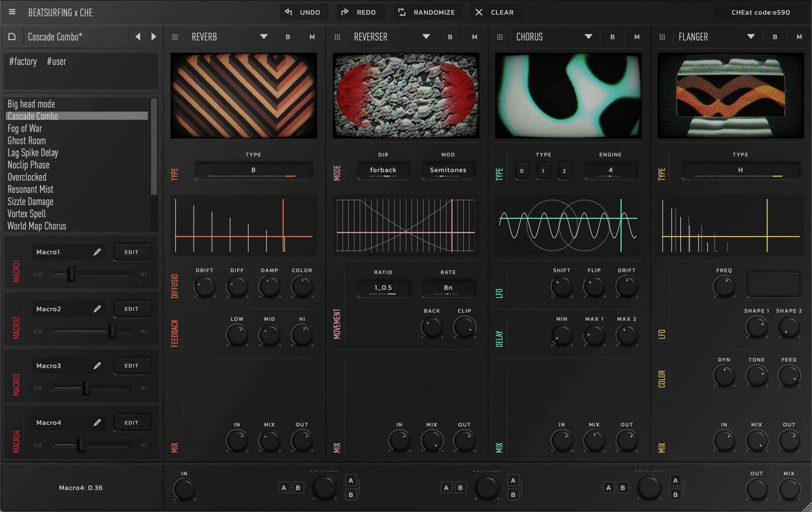Select the Ghost Room preset

click(26, 140)
